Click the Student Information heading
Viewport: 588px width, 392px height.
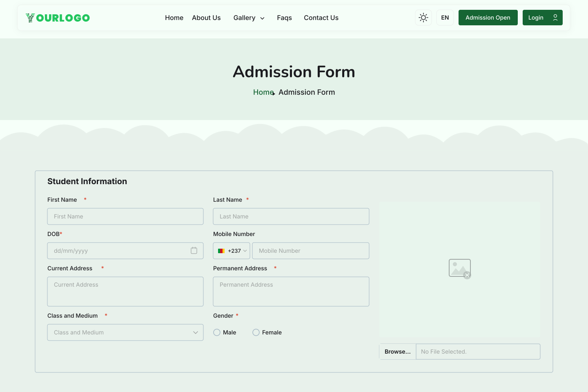pos(87,181)
